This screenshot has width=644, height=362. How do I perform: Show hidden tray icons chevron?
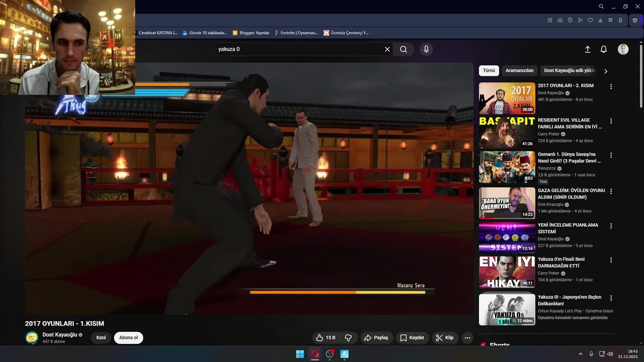580,354
